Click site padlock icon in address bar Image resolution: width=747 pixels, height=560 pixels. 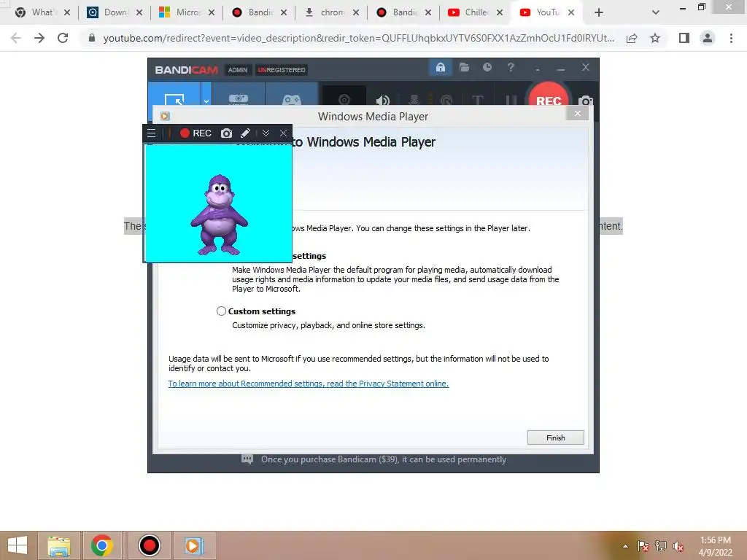[x=91, y=38]
